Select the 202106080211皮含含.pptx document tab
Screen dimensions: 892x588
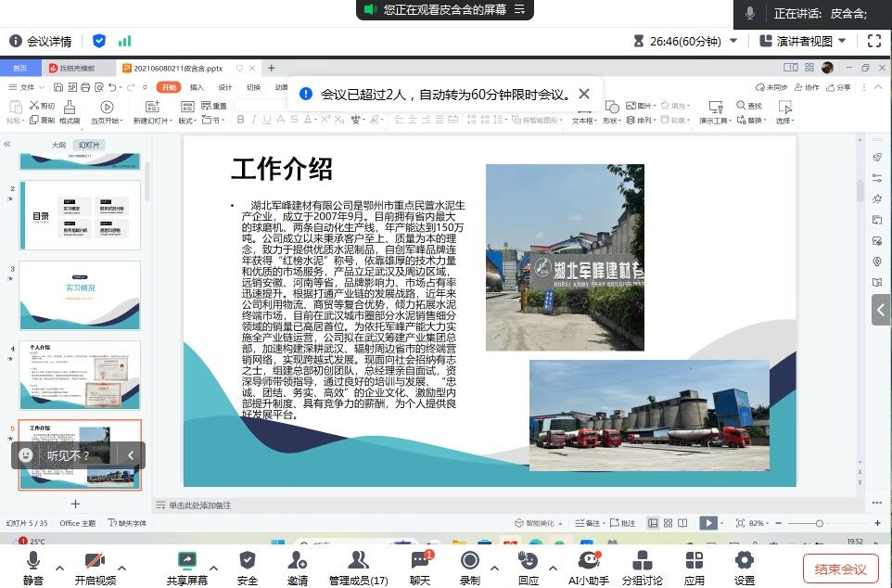click(x=178, y=69)
